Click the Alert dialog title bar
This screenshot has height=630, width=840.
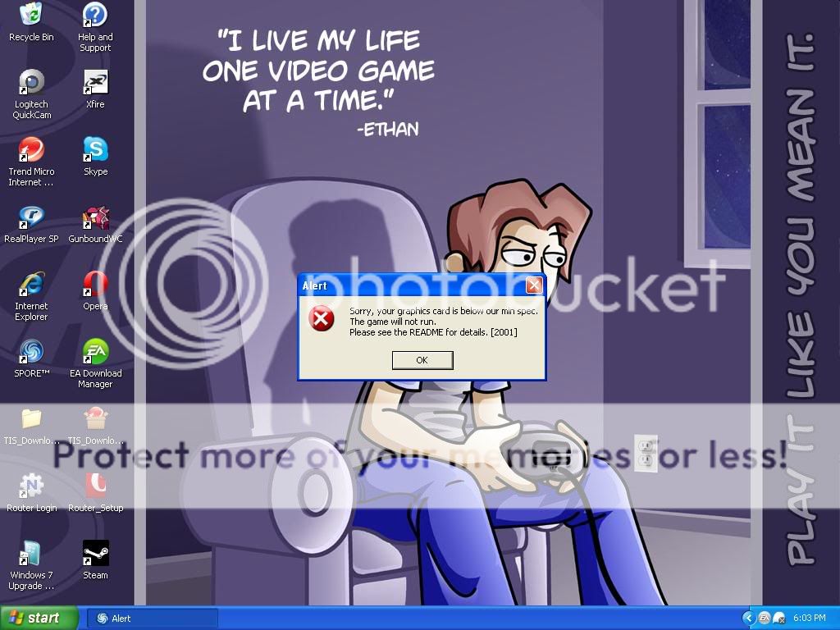coord(422,285)
